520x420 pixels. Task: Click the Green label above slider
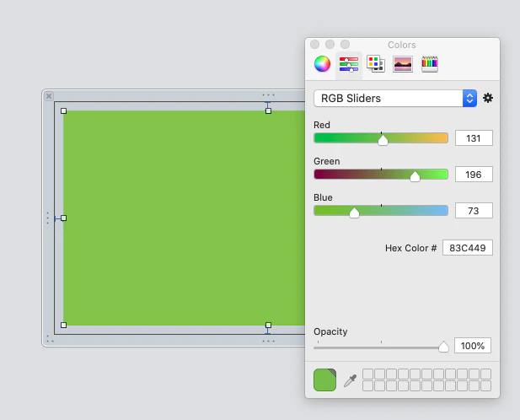coord(327,161)
